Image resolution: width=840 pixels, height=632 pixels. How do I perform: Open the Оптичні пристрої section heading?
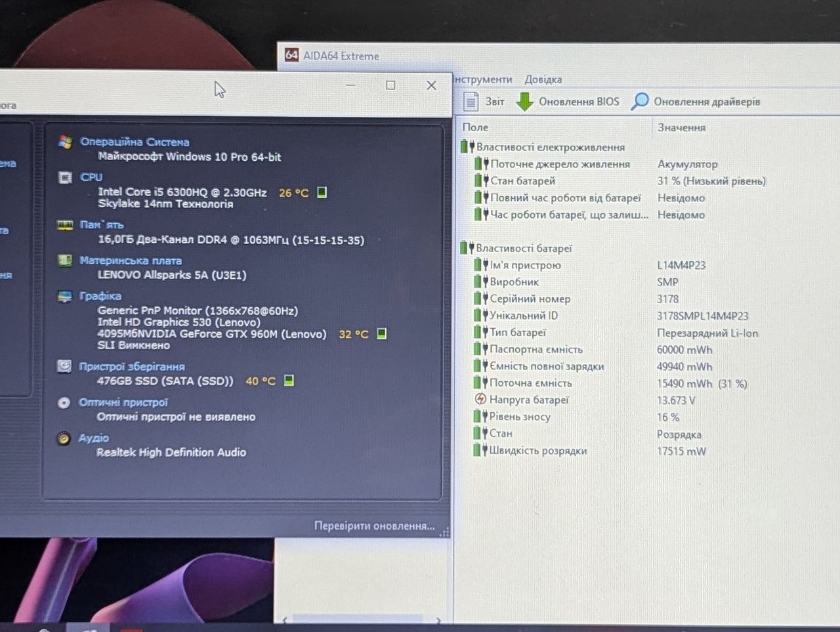coord(123,402)
